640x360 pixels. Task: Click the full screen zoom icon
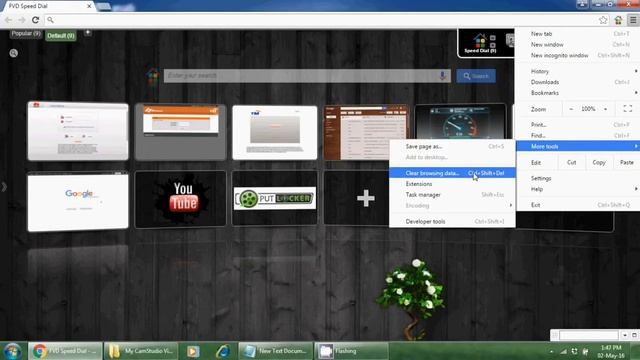pos(627,109)
